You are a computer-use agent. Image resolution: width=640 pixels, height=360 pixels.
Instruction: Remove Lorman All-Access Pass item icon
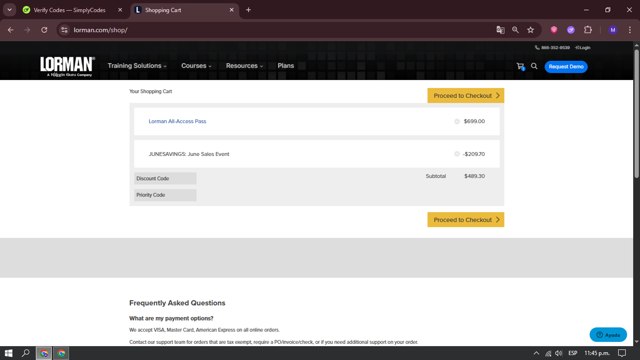click(x=457, y=121)
